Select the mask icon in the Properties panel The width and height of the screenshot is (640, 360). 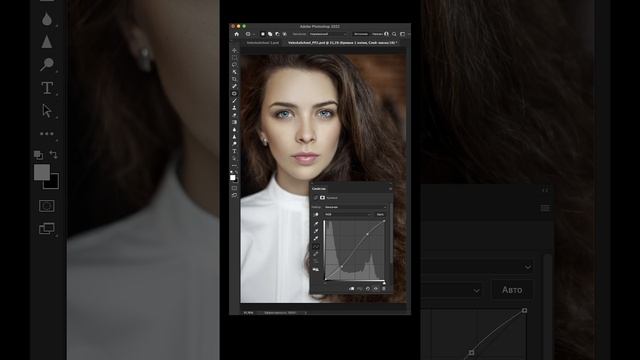point(322,198)
